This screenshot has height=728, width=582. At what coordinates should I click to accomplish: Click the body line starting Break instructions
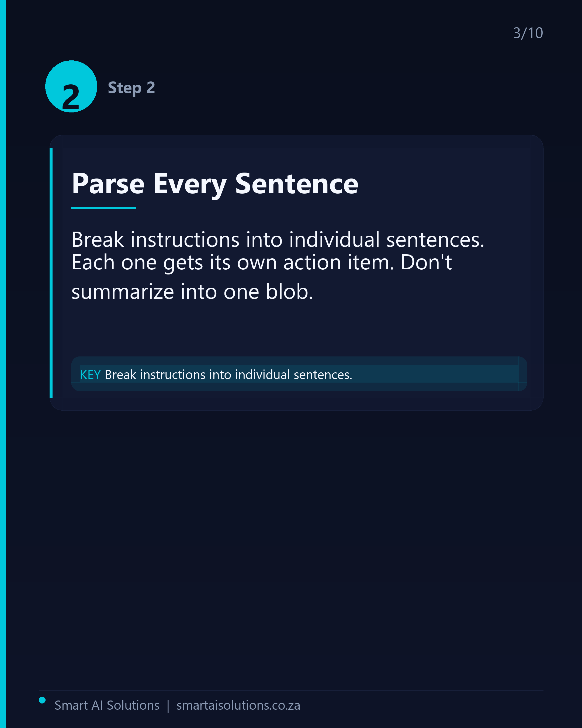[278, 240]
